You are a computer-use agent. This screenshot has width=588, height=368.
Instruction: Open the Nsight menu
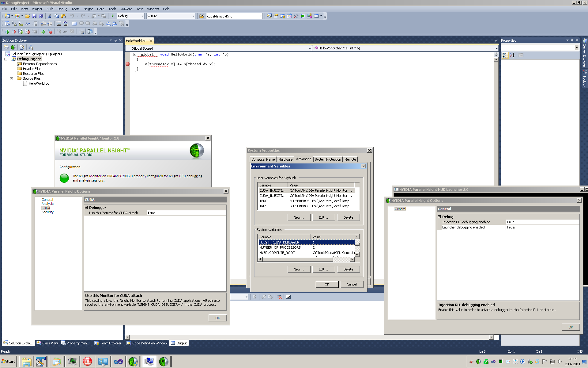88,9
